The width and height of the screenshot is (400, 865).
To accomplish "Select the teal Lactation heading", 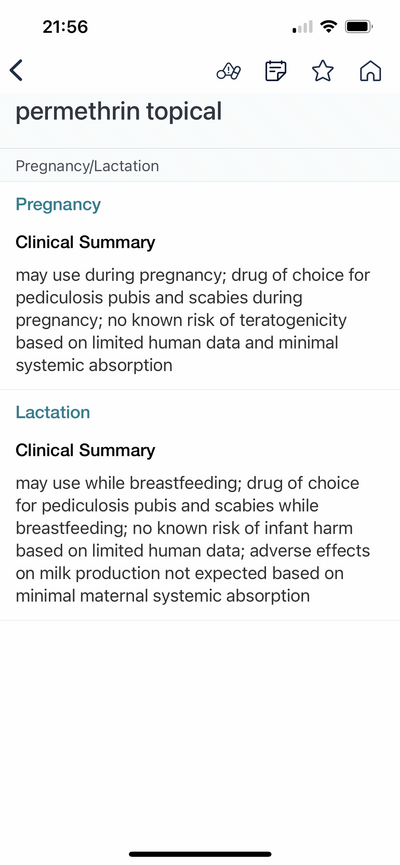I will 52,413.
